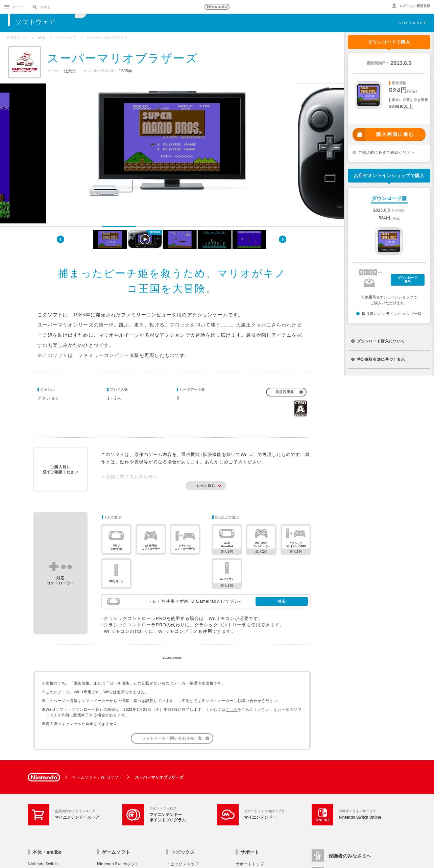Click the Nintendo logo at top

[217, 7]
